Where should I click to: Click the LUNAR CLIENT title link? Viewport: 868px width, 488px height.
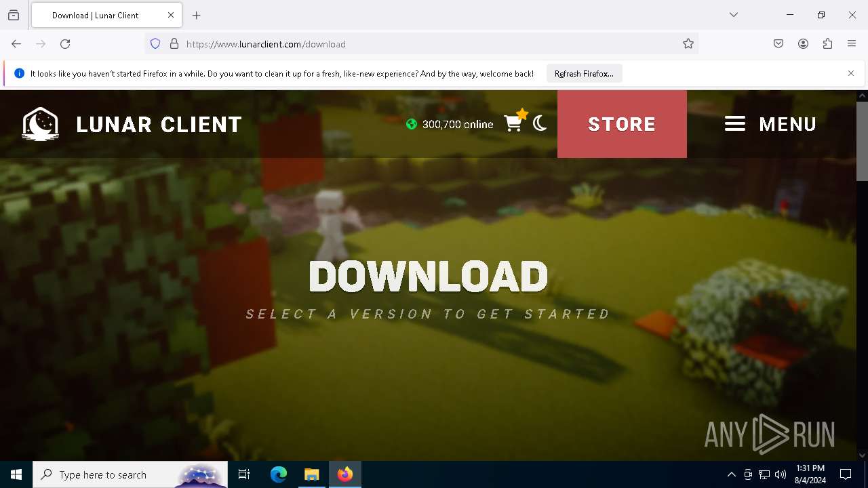pyautogui.click(x=159, y=125)
